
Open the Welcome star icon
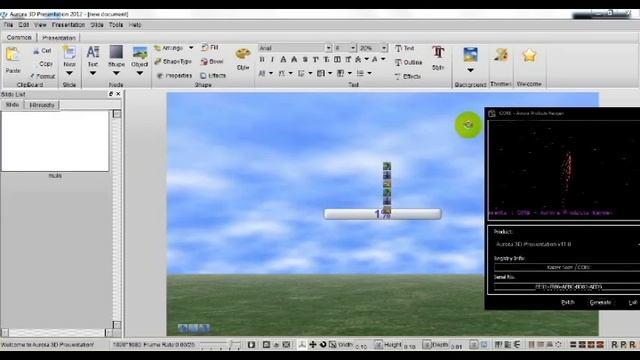pyautogui.click(x=529, y=55)
